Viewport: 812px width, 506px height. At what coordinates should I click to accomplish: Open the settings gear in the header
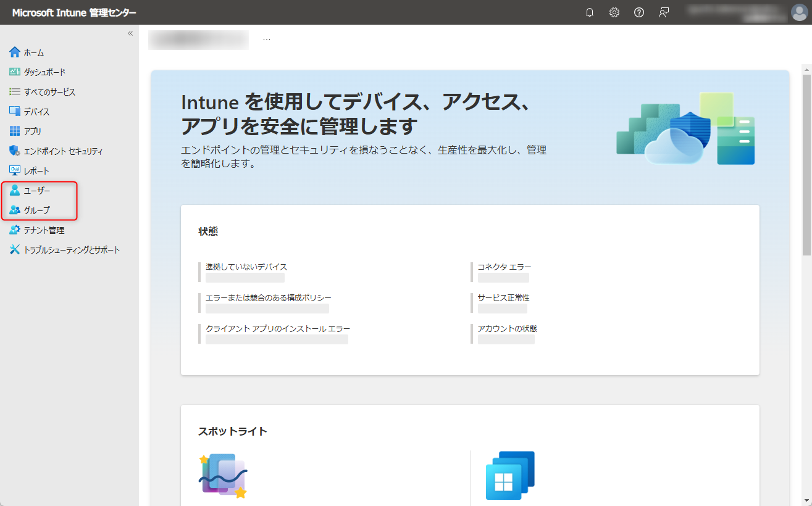click(x=614, y=12)
